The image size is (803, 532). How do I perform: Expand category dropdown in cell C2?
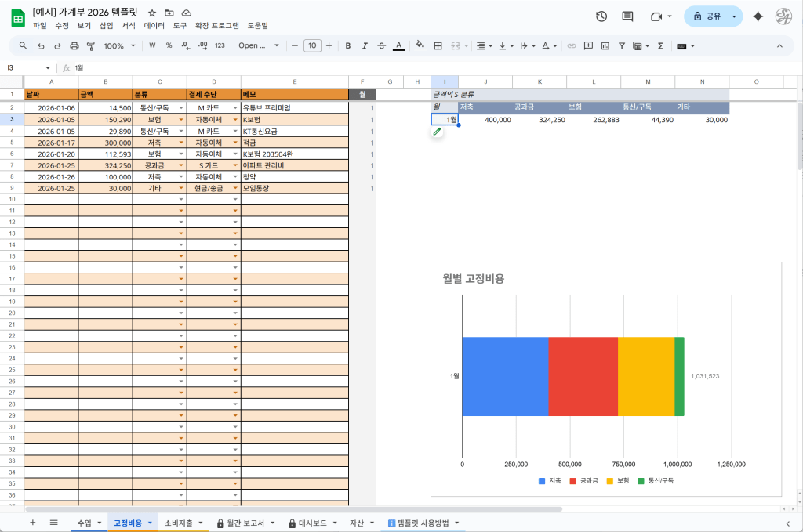click(181, 108)
